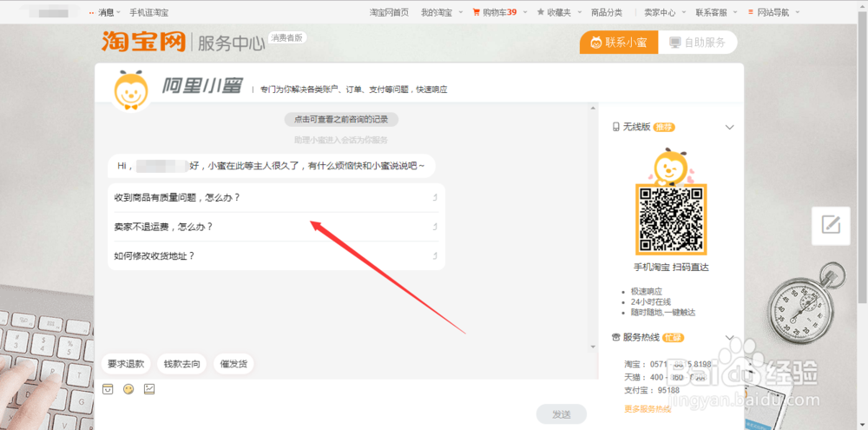Select question 收到商品有质量问题，怎么办？

click(x=276, y=197)
